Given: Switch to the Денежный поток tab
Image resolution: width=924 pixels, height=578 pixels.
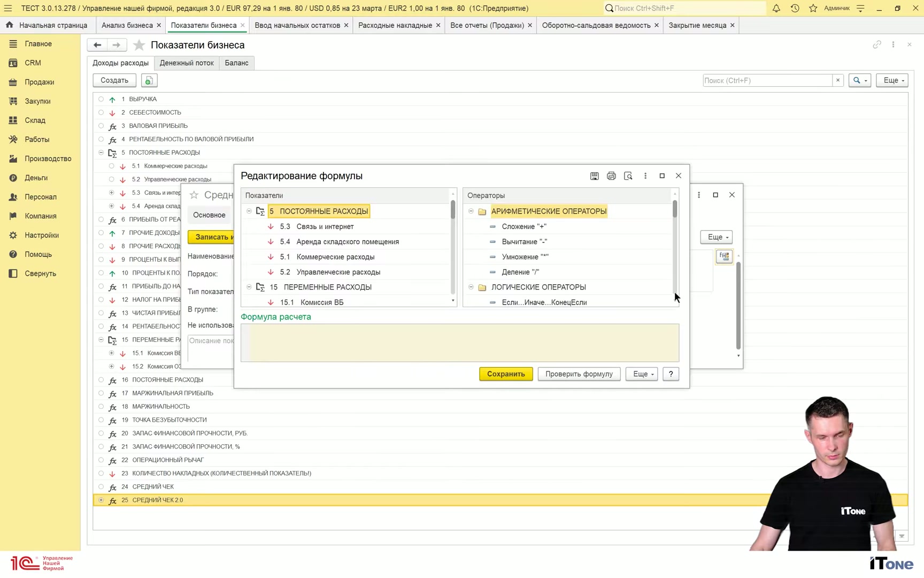Looking at the screenshot, I should click(x=187, y=63).
